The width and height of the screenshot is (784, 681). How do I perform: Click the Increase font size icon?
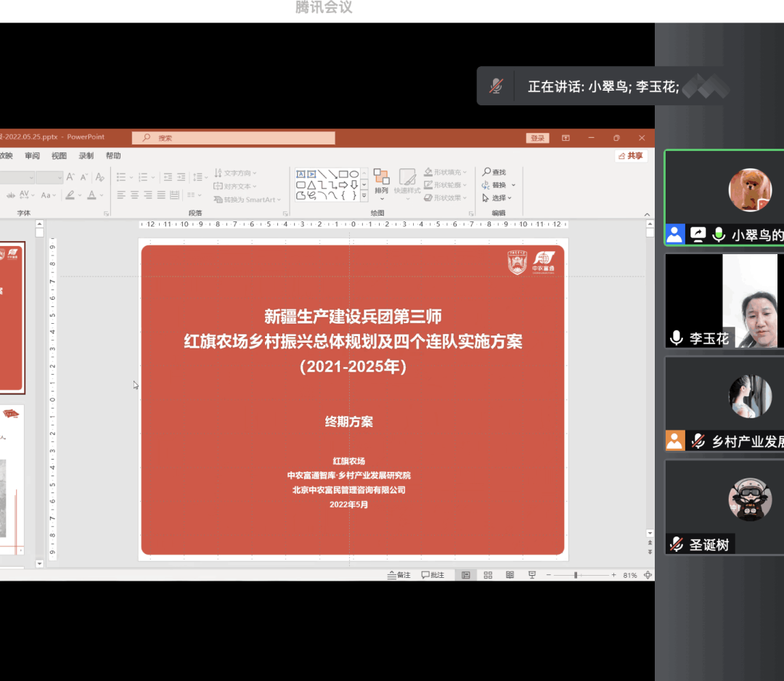tap(70, 177)
